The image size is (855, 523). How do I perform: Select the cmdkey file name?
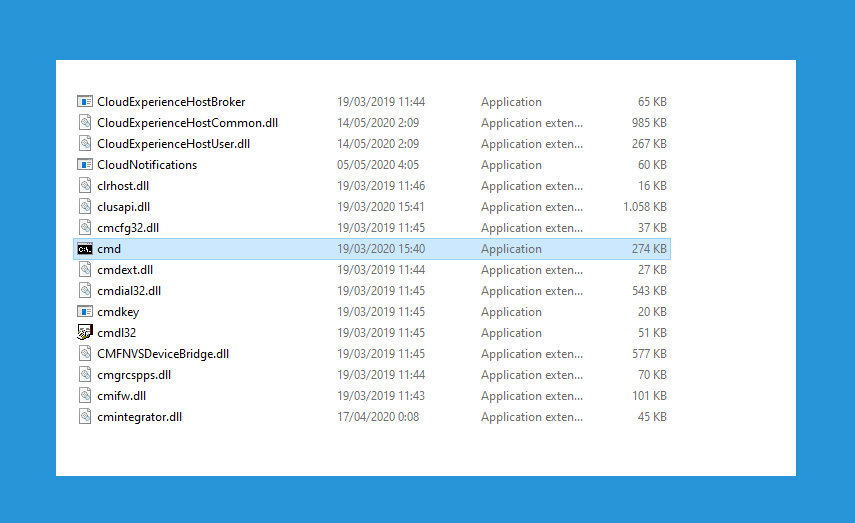coord(118,312)
